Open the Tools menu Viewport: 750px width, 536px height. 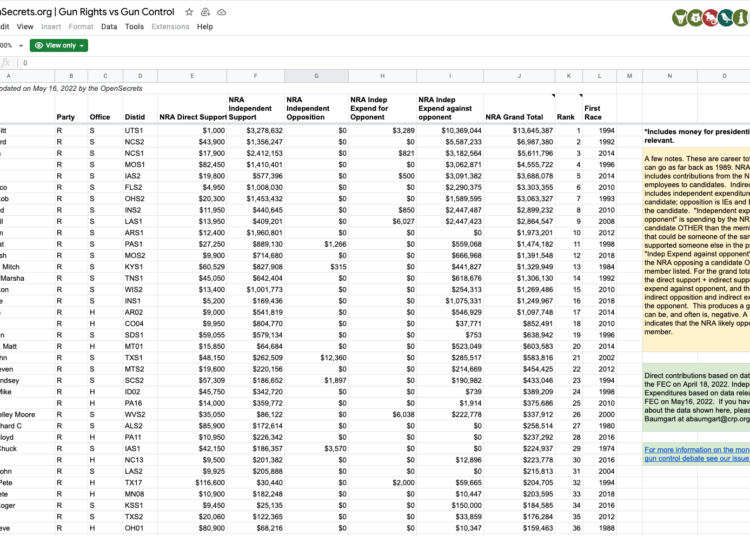(x=134, y=27)
